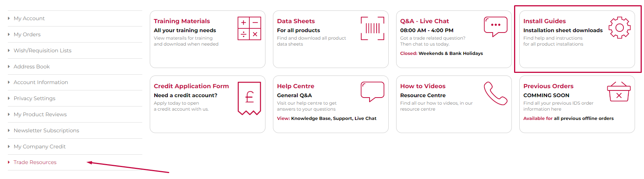
Task: Open Privacy Settings sidebar item
Action: coord(34,98)
